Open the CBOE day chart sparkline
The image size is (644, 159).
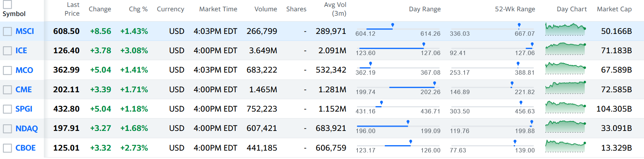point(565,146)
